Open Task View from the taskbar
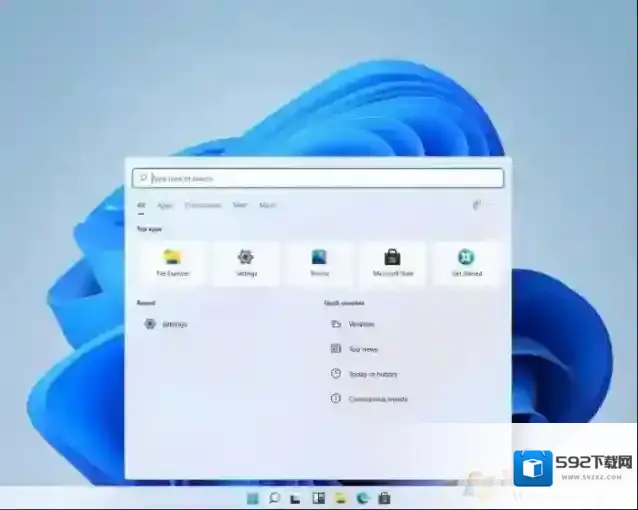 (x=296, y=497)
